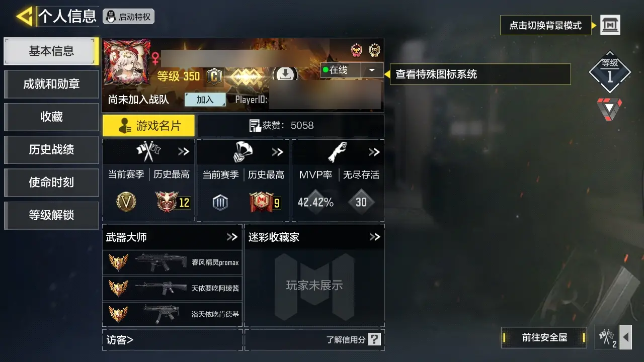The height and width of the screenshot is (362, 644).
Task: Open the 历史战绩 tab
Action: pyautogui.click(x=51, y=149)
